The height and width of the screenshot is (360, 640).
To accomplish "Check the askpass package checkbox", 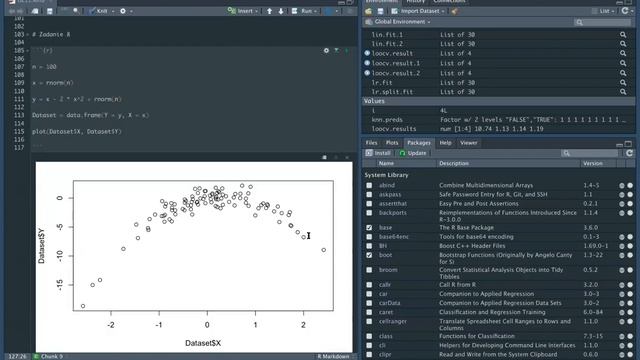I will [369, 194].
